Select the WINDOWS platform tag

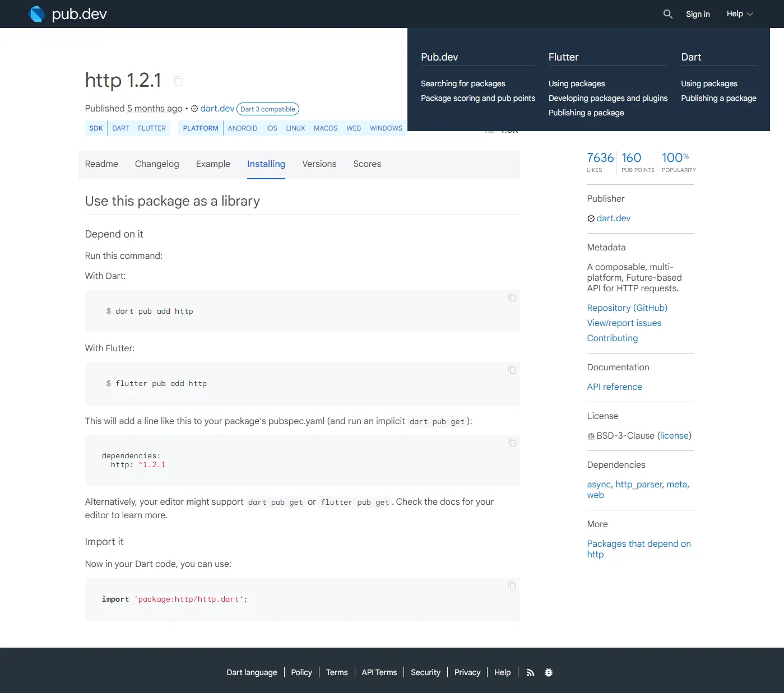point(386,128)
